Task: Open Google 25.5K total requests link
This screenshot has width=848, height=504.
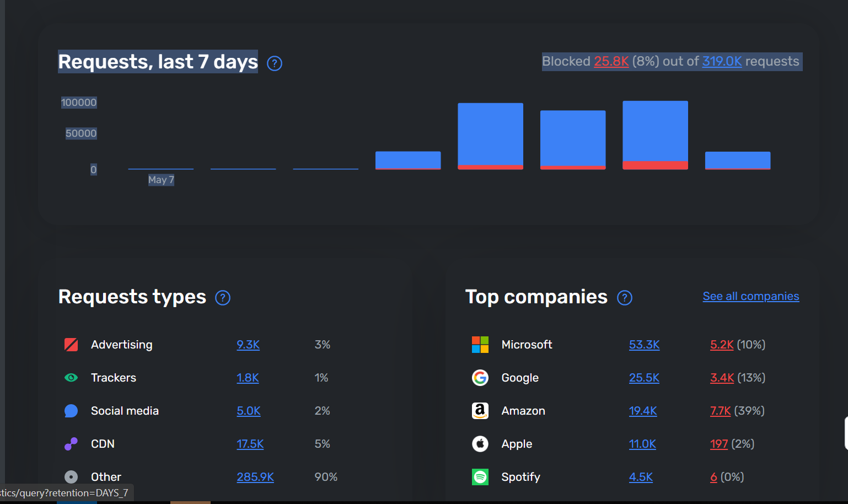Action: (x=644, y=378)
